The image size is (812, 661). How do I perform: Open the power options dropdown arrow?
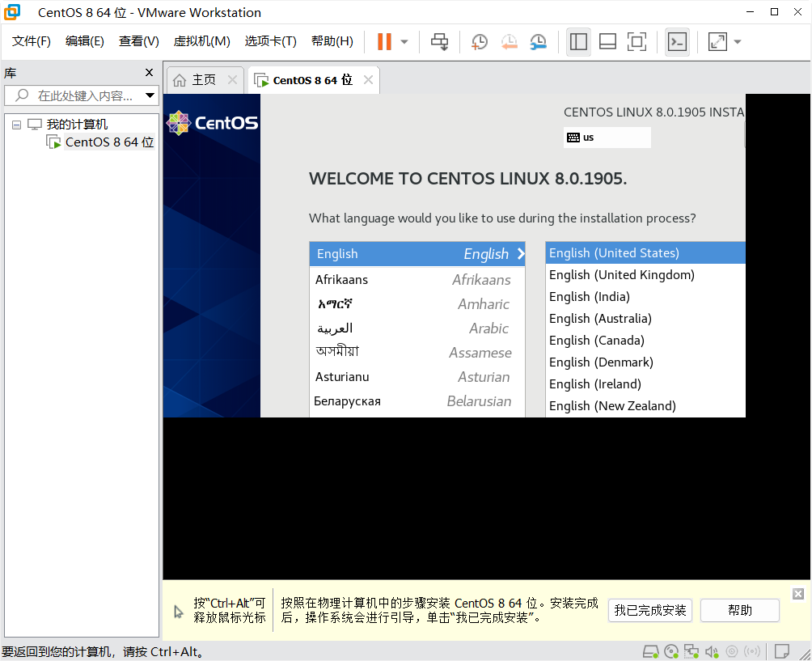click(x=404, y=42)
